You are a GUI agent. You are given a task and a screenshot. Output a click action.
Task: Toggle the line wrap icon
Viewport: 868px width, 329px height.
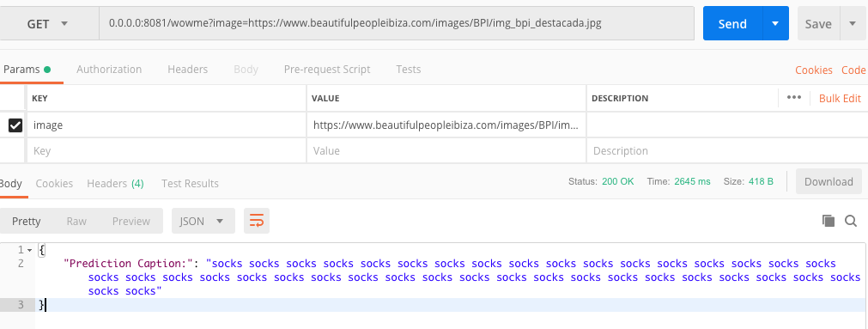click(257, 221)
